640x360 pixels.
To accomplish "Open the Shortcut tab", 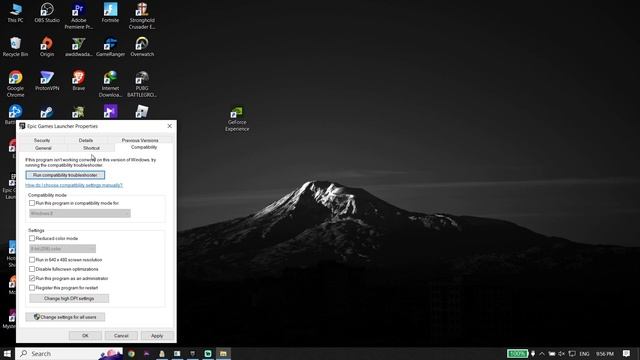I will 91,148.
